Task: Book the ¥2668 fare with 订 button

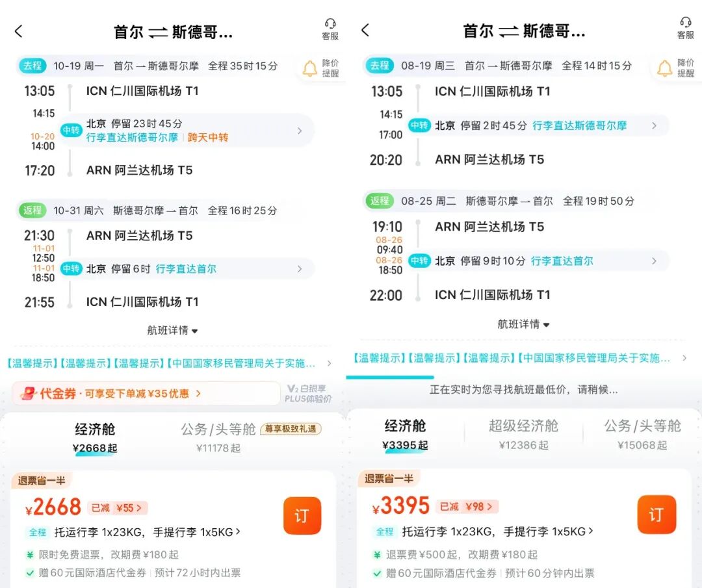Action: (302, 516)
